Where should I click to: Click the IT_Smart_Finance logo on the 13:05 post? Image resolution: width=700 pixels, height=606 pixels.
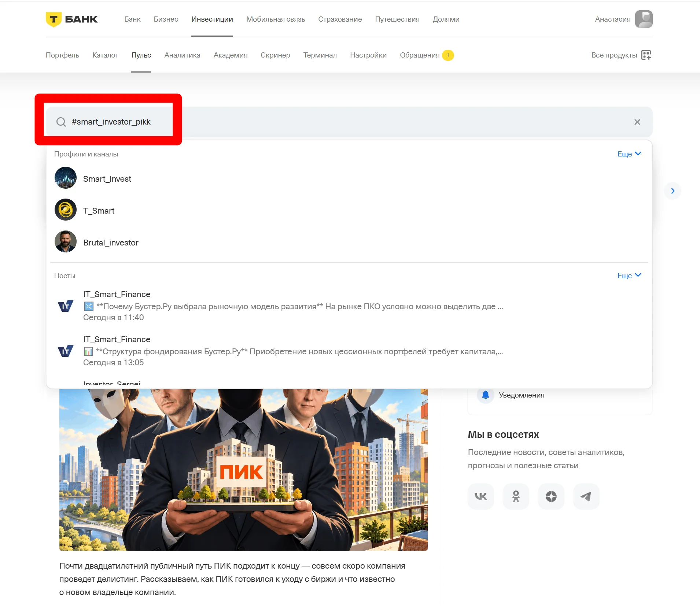pos(66,351)
